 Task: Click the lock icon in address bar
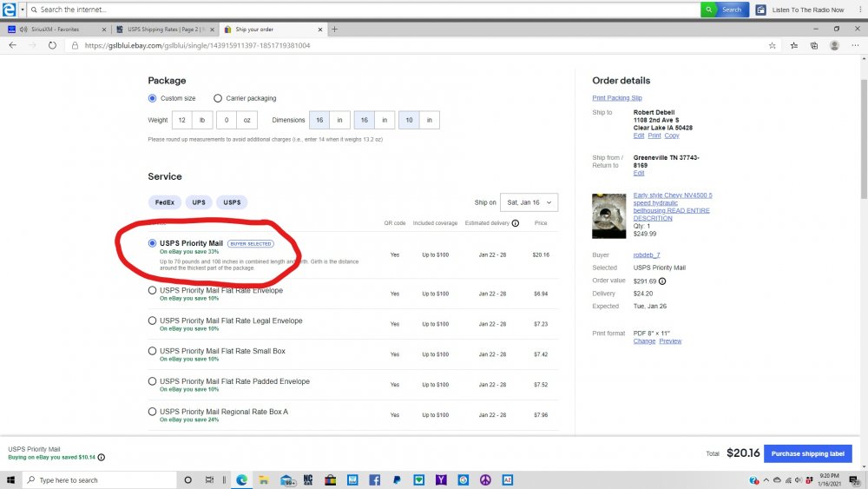tap(76, 45)
